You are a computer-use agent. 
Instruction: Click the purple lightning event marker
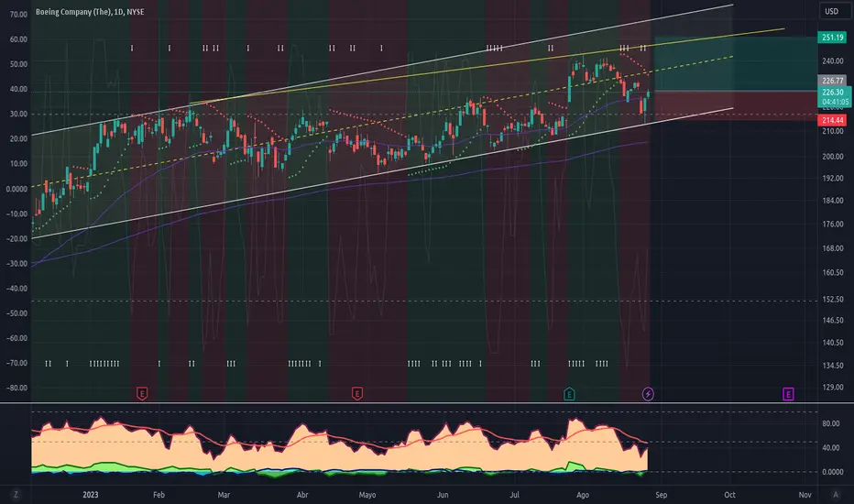pos(648,393)
